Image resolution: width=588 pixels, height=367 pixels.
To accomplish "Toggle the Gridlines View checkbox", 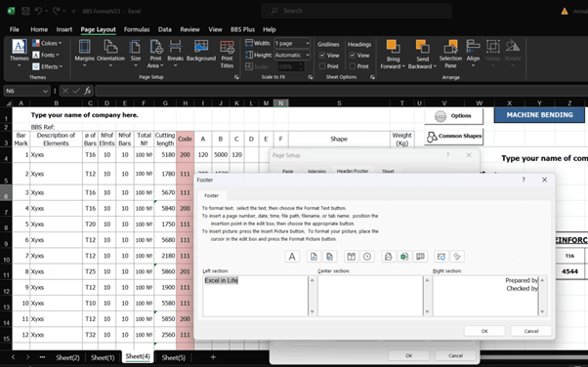I will click(x=322, y=55).
